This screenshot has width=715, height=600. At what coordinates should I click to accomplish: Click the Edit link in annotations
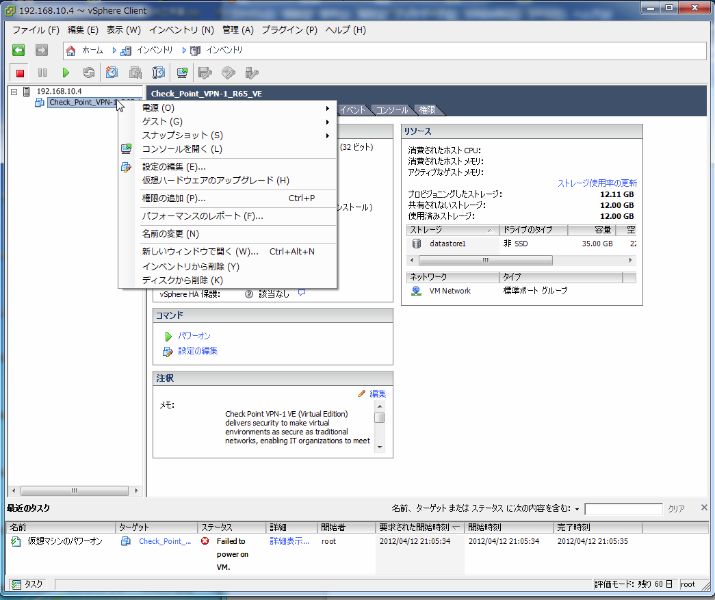pyautogui.click(x=378, y=394)
